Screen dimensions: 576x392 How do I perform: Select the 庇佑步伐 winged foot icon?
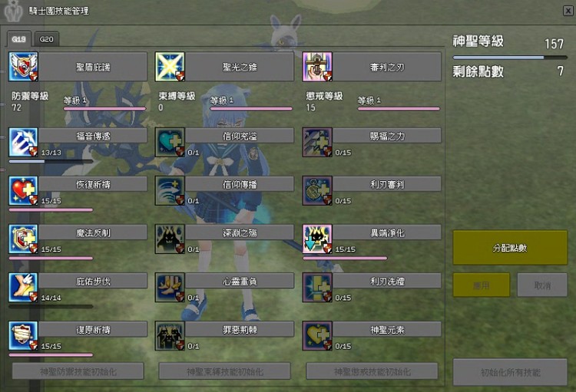coord(23,288)
